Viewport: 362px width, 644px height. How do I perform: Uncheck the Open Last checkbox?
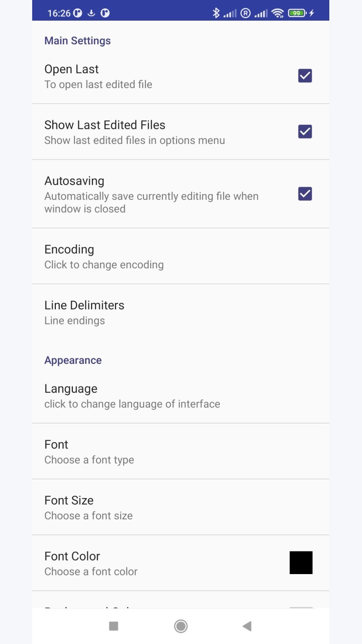pyautogui.click(x=305, y=76)
